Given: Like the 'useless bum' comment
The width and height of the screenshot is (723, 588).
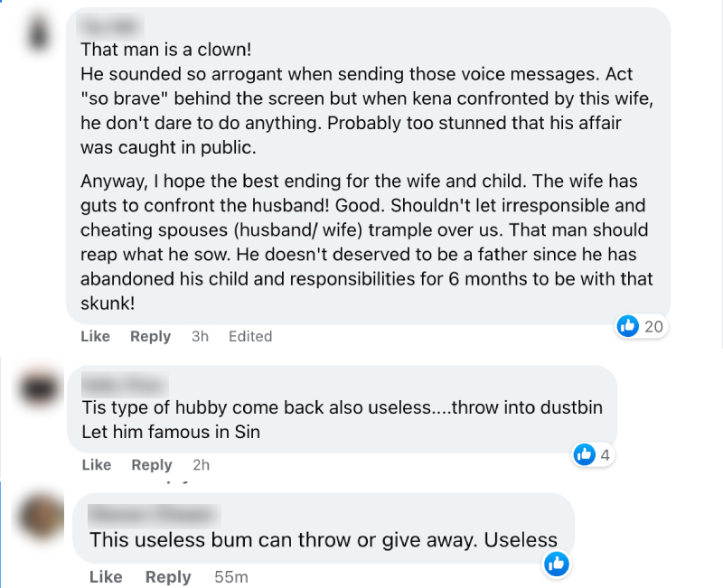Looking at the screenshot, I should 106,577.
